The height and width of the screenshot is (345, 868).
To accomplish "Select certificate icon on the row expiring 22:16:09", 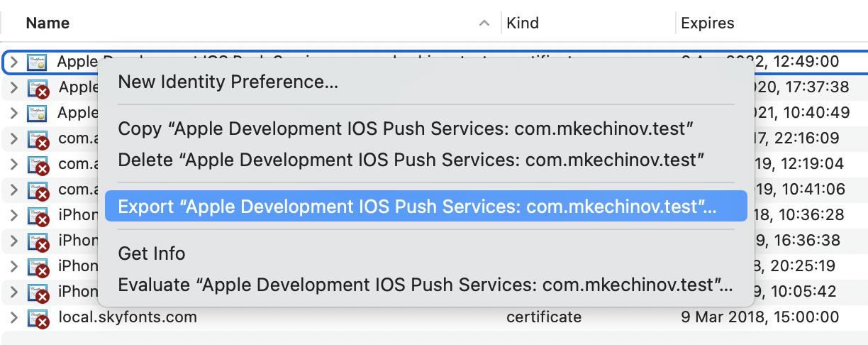I will [x=37, y=139].
